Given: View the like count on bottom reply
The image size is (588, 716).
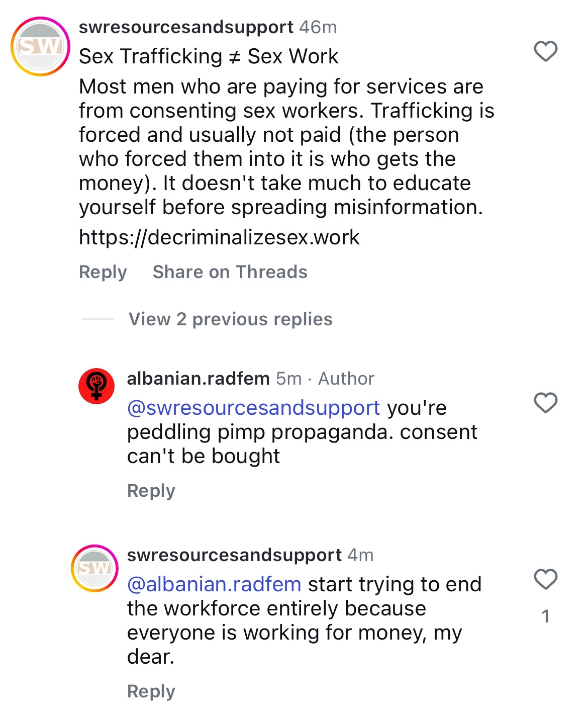Looking at the screenshot, I should pyautogui.click(x=545, y=616).
